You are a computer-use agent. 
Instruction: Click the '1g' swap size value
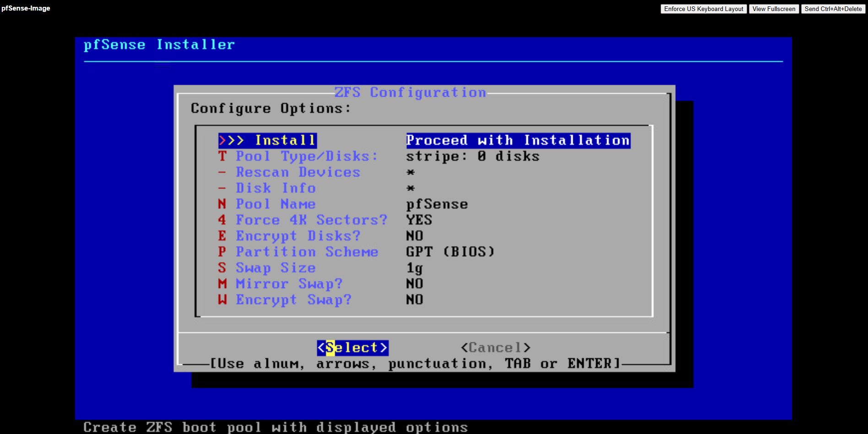tap(415, 268)
